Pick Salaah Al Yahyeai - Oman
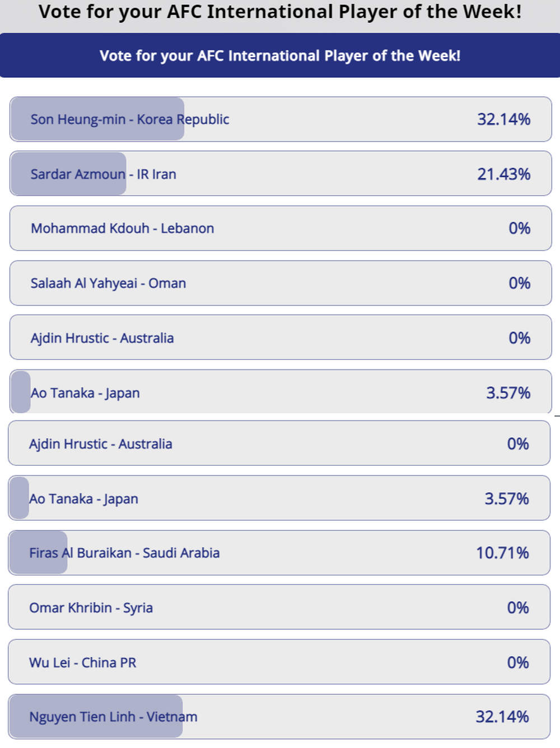560x748 pixels. [x=281, y=283]
